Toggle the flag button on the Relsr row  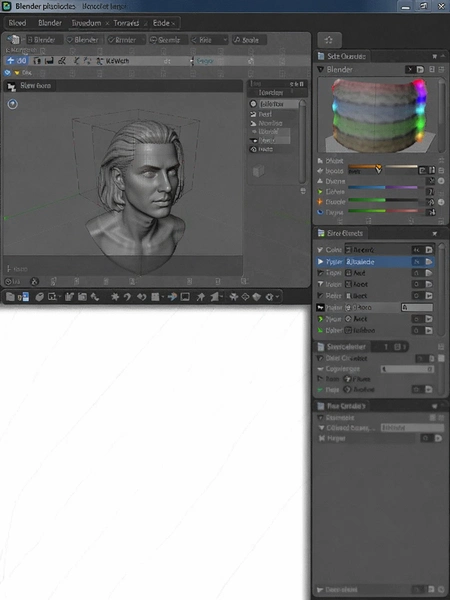[429, 296]
